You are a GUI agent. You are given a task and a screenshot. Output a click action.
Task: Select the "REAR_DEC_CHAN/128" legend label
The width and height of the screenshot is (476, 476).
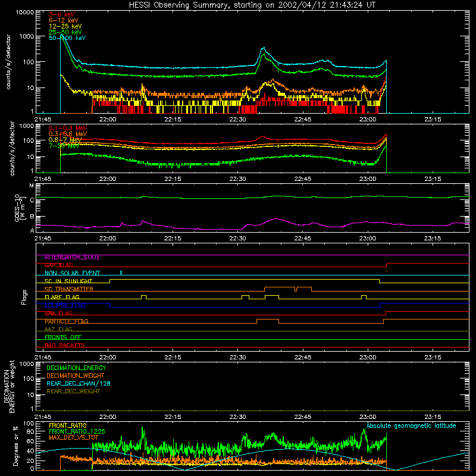79,383
